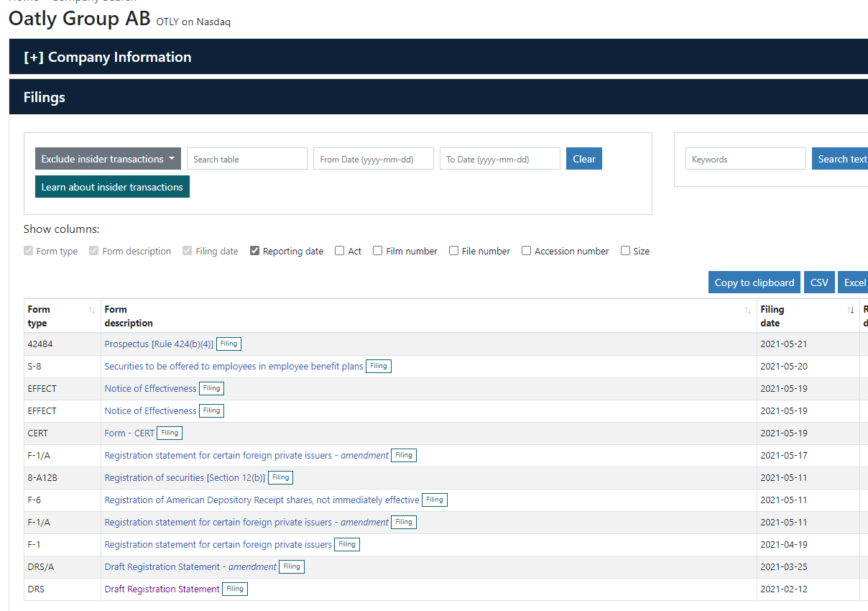This screenshot has width=868, height=611.
Task: Select the 8-A12B form type cell
Action: [63, 478]
